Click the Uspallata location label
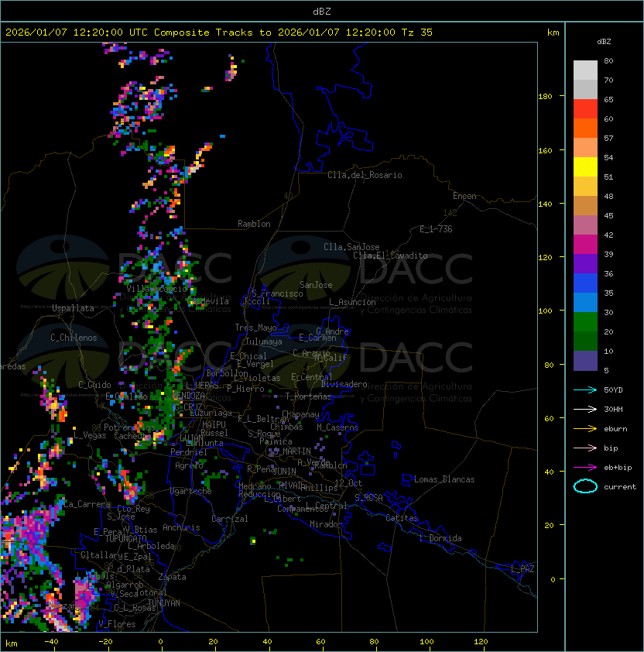Screen dimensions: 644x652 pos(73,308)
